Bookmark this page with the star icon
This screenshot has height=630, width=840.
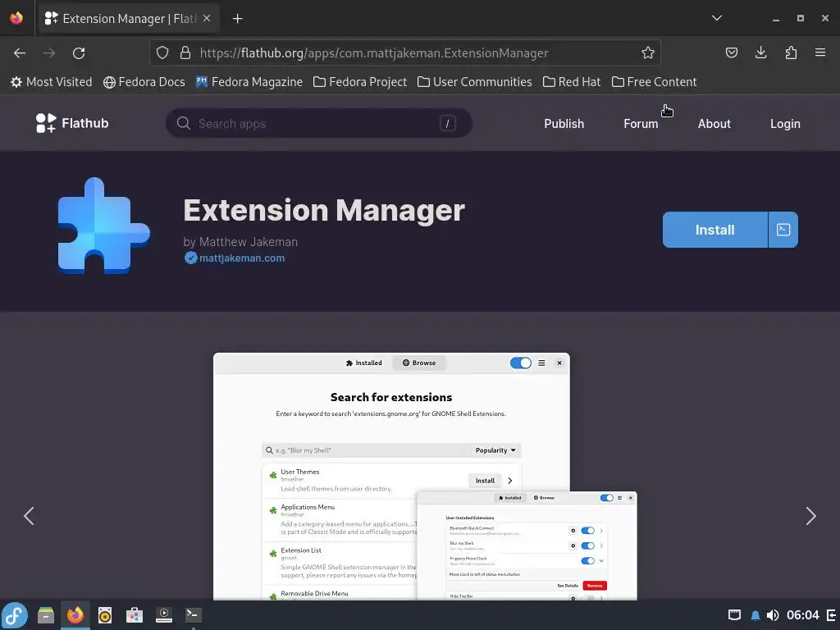coord(648,52)
